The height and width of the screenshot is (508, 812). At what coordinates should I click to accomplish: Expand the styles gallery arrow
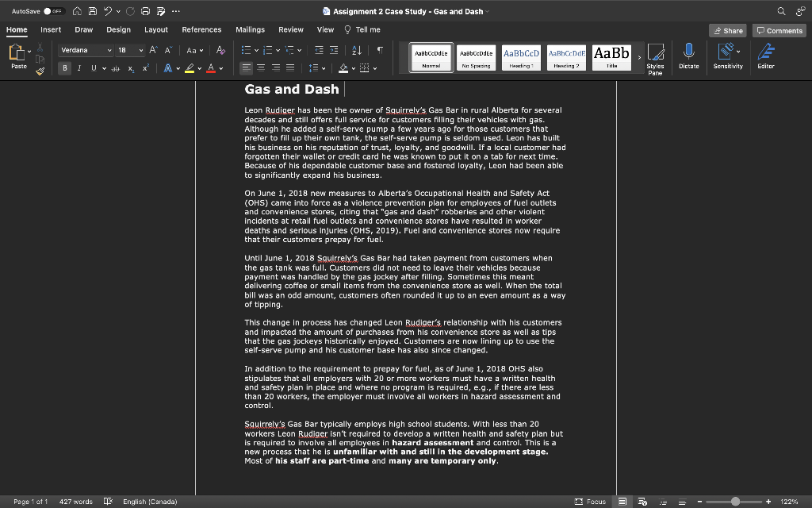639,57
